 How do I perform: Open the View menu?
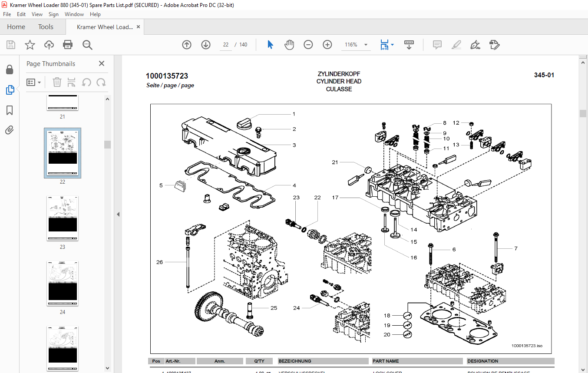(37, 14)
